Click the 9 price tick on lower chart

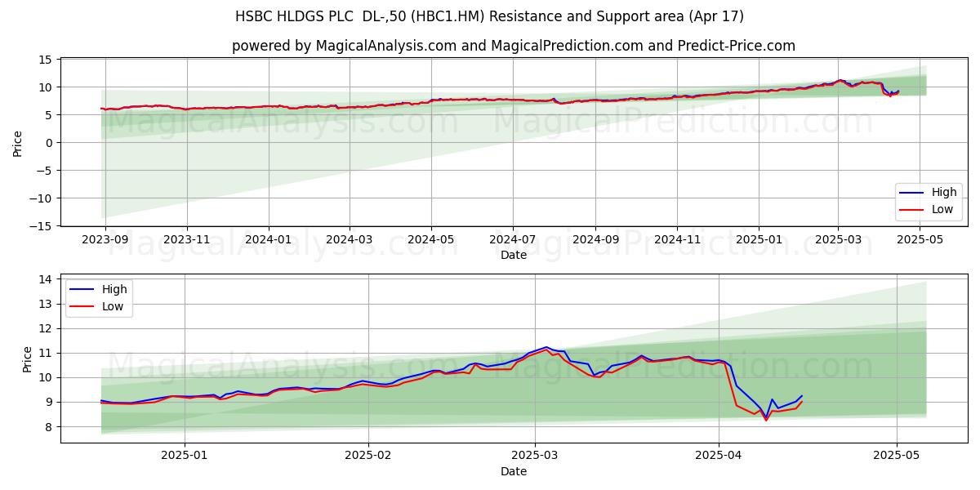[50, 402]
